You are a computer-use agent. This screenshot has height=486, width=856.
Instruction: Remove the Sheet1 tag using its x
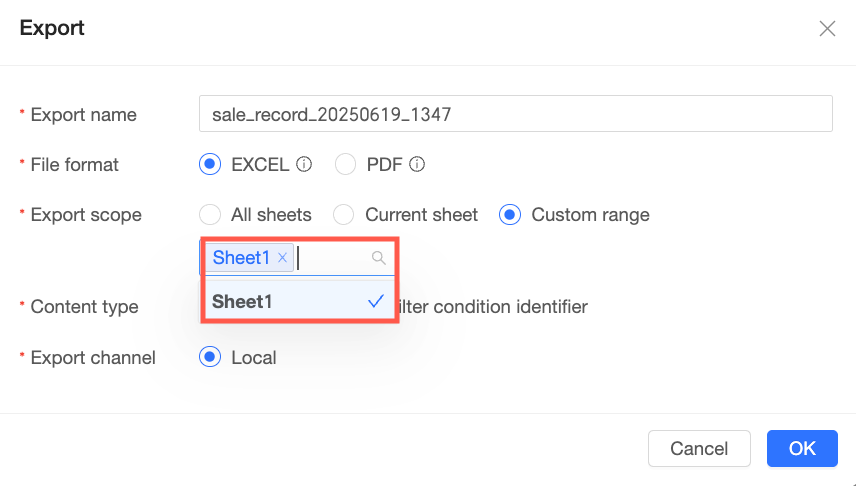coord(282,258)
